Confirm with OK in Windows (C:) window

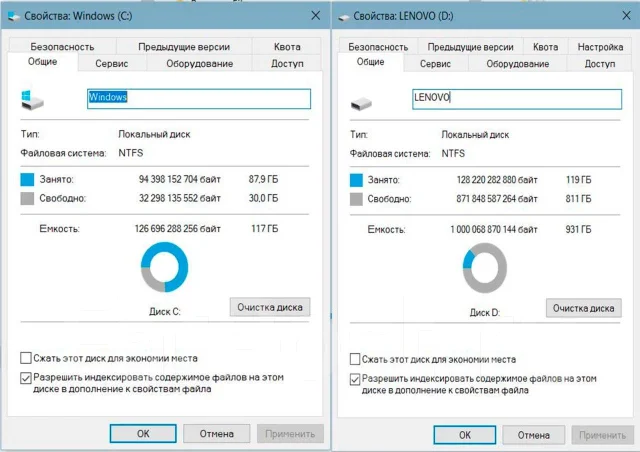coord(143,434)
